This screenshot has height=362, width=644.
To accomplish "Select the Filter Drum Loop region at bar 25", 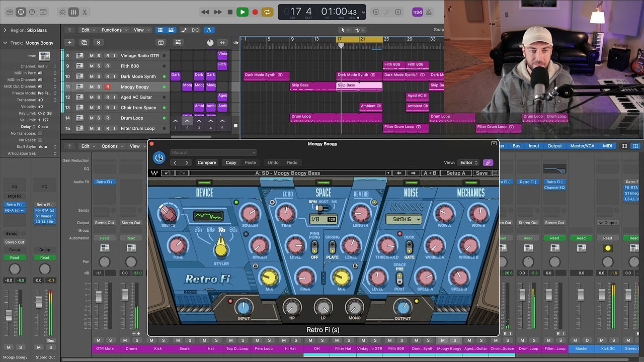I will [x=406, y=128].
